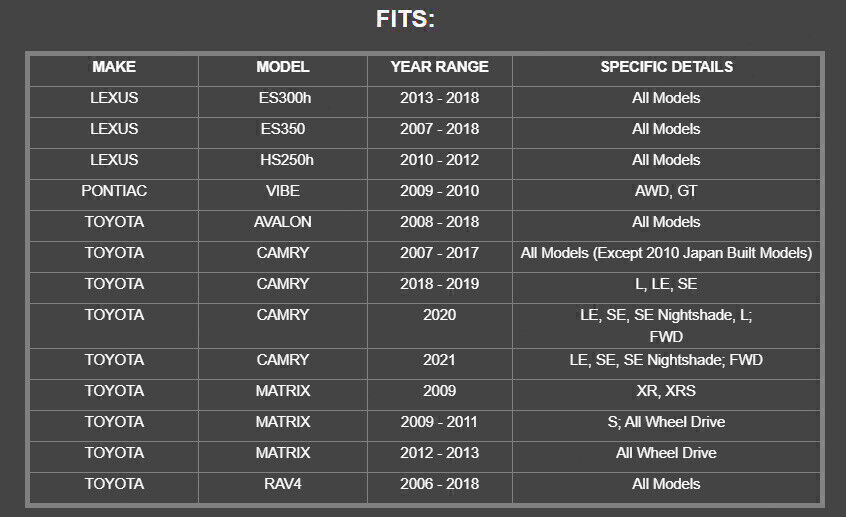Click the MAKE column header
The image size is (846, 517).
(114, 67)
